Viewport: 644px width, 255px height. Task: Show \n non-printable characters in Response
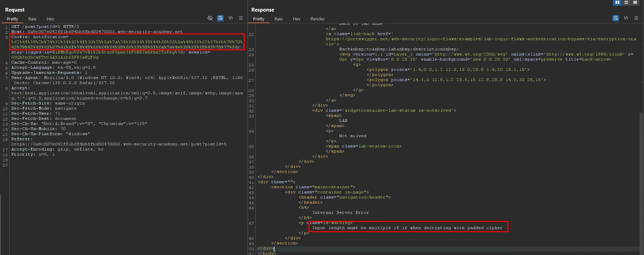coord(626,18)
